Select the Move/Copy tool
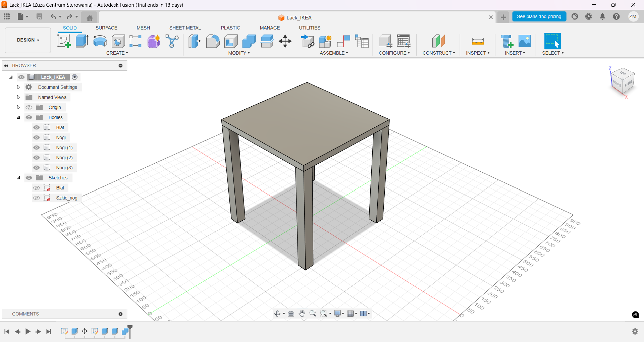 pos(285,41)
